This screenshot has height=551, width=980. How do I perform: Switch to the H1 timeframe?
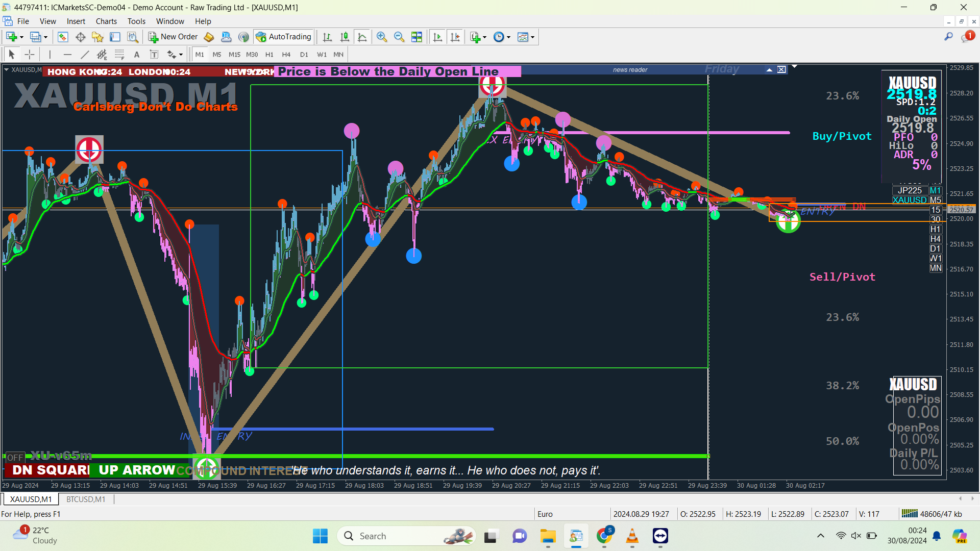pos(269,55)
